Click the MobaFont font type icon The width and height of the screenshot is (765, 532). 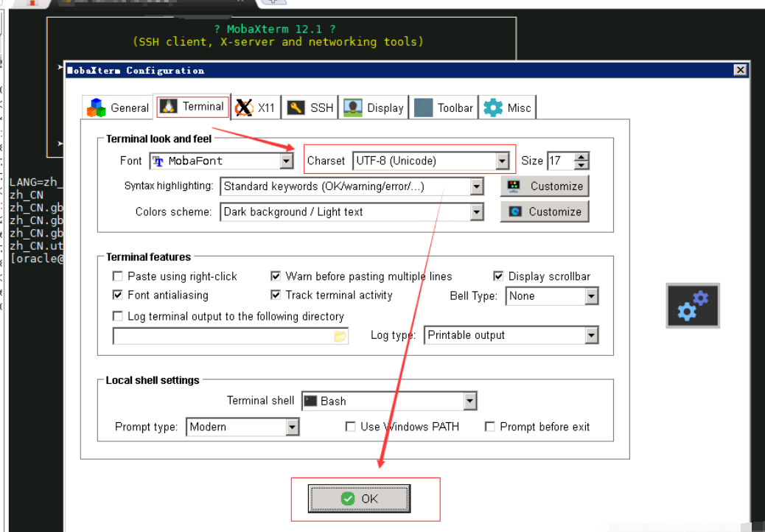pos(158,161)
